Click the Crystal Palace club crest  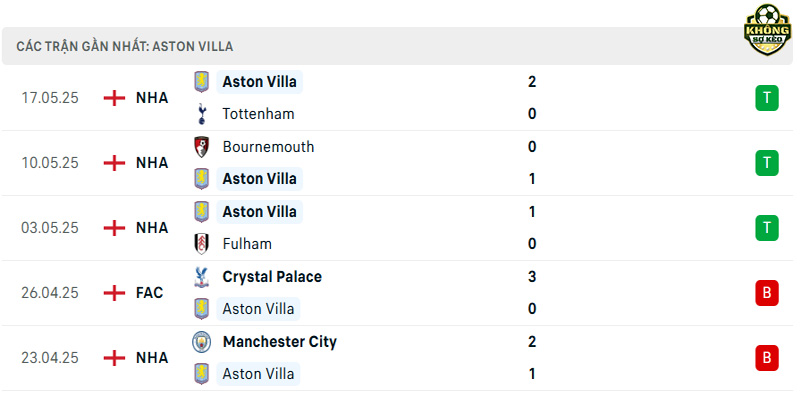pos(202,277)
